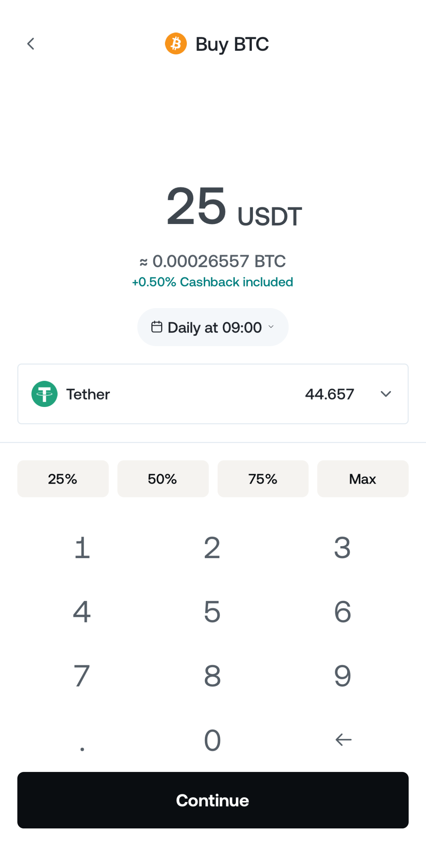The height and width of the screenshot is (868, 426).
Task: Tap the green Tether coin icon
Action: click(x=45, y=394)
